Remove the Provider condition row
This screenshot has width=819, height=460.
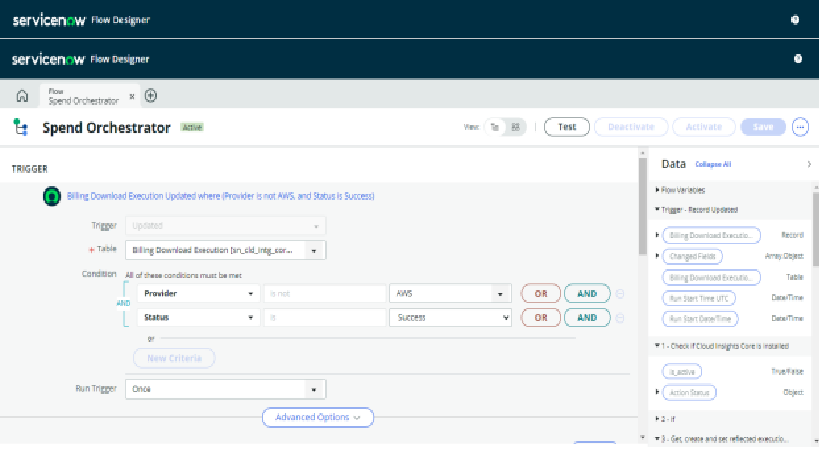pos(620,294)
